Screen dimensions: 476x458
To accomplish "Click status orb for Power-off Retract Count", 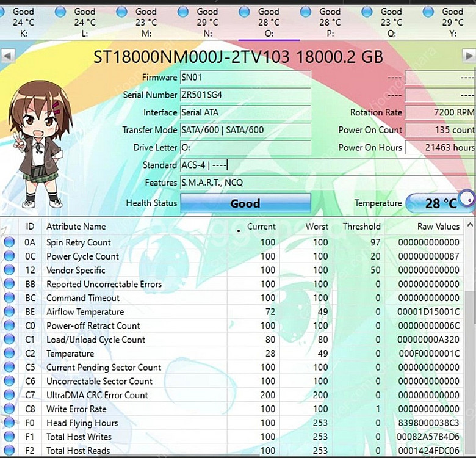I will [x=9, y=325].
